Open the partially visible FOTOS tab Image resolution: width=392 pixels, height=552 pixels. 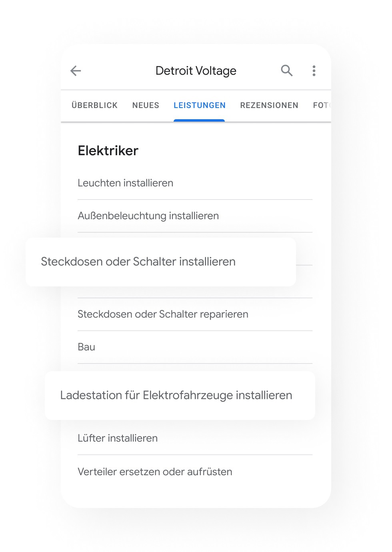(x=321, y=105)
